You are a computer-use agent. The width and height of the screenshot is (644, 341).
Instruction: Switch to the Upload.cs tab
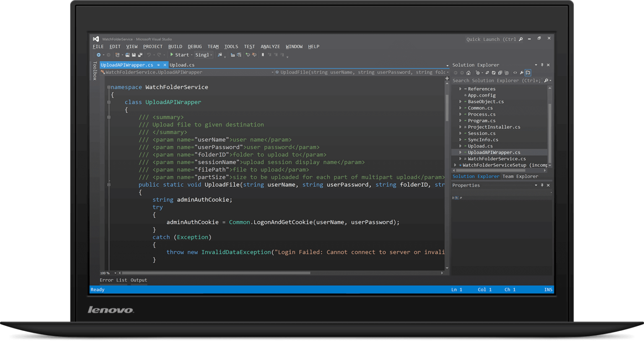point(182,65)
